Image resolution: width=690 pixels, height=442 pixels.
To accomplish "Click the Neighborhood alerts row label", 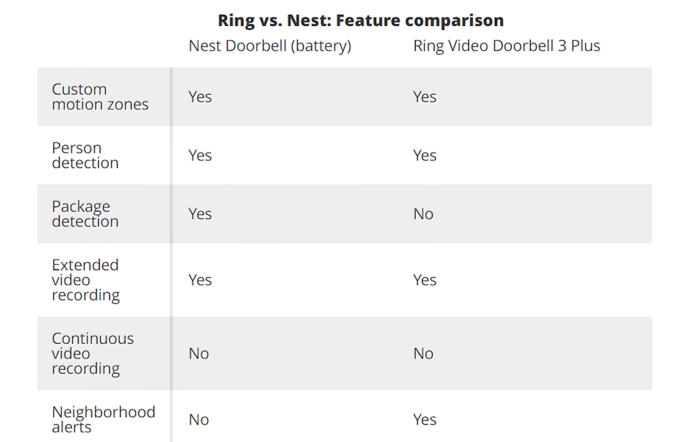I will [x=103, y=420].
